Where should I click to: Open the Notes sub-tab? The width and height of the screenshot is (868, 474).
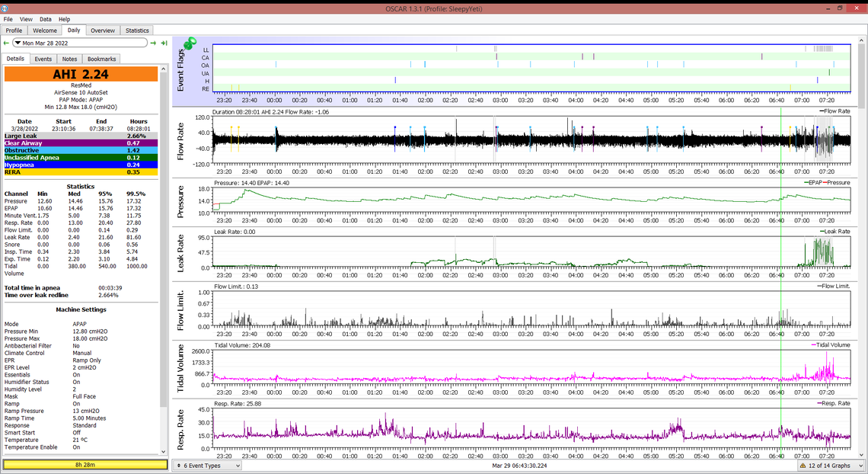(69, 59)
